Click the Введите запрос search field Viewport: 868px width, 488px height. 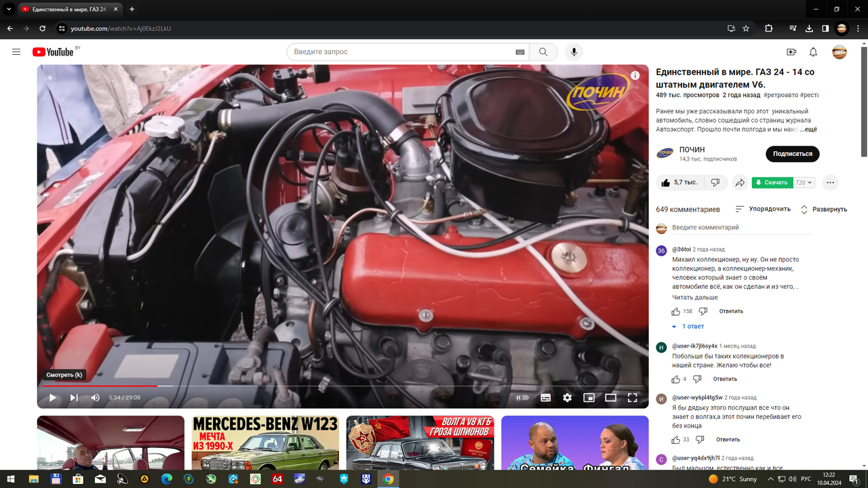click(403, 52)
